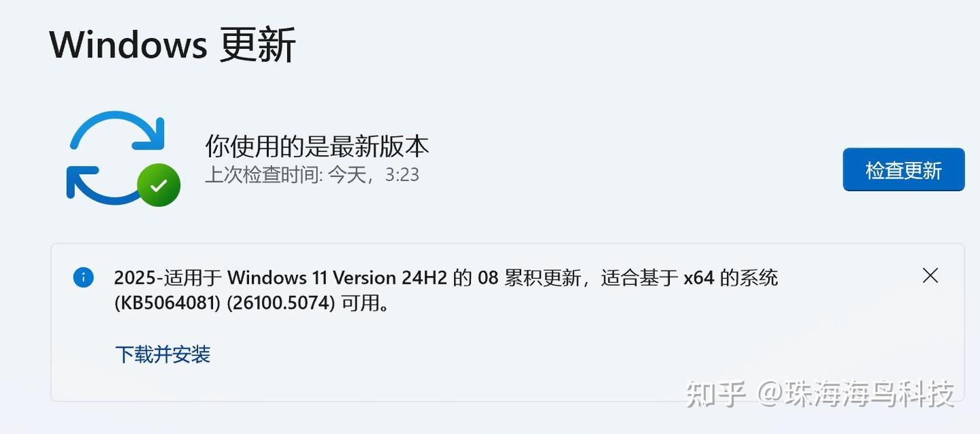Click the 知乎 watermark logo text
Image resolution: width=980 pixels, height=434 pixels.
tap(716, 394)
